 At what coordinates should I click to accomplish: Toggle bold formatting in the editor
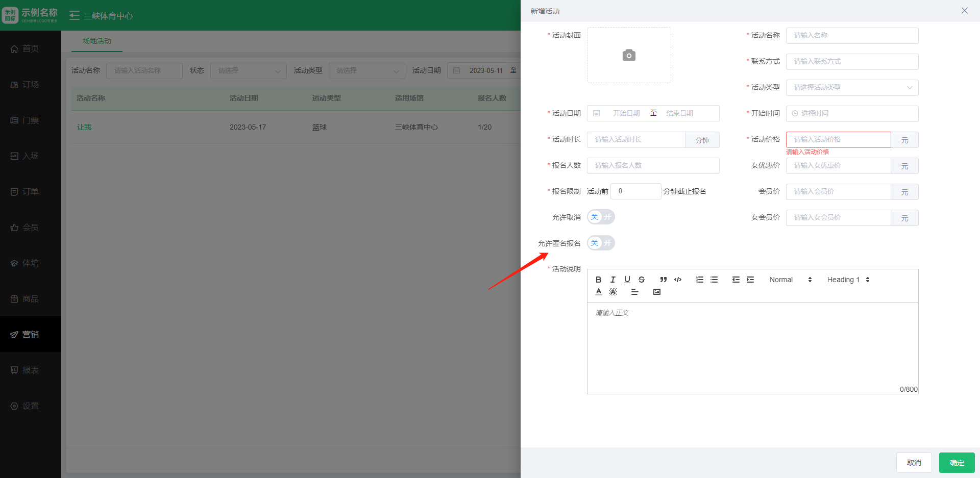pyautogui.click(x=598, y=280)
